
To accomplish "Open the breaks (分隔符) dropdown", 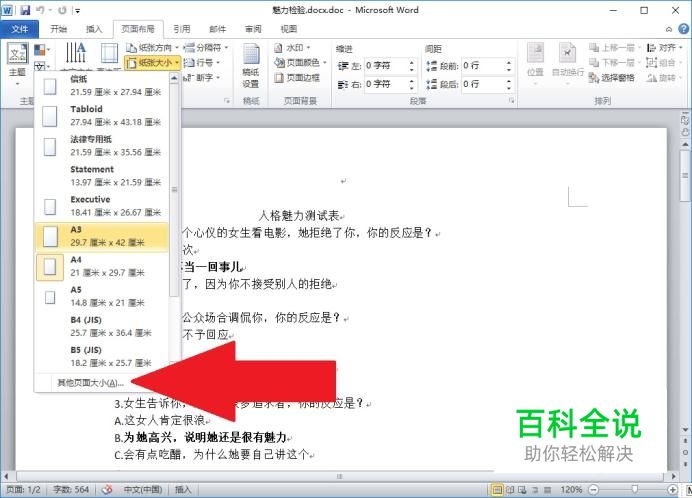I will tap(206, 47).
